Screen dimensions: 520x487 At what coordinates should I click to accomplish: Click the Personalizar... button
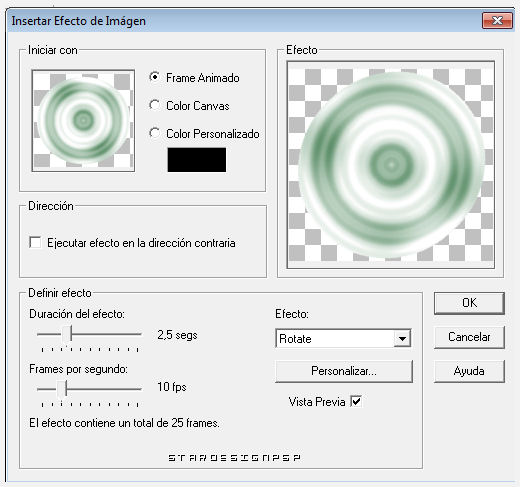[344, 371]
